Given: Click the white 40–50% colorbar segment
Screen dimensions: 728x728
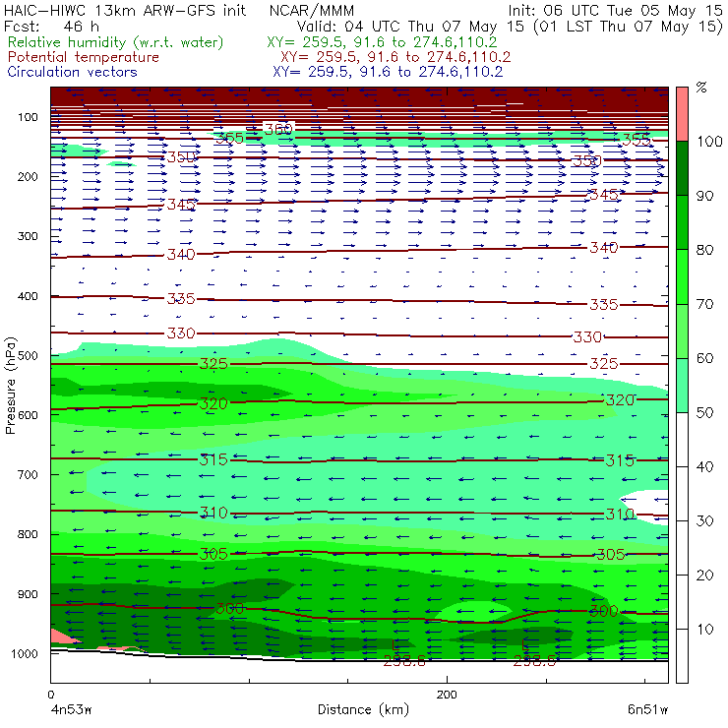Looking at the screenshot, I should click(682, 439).
